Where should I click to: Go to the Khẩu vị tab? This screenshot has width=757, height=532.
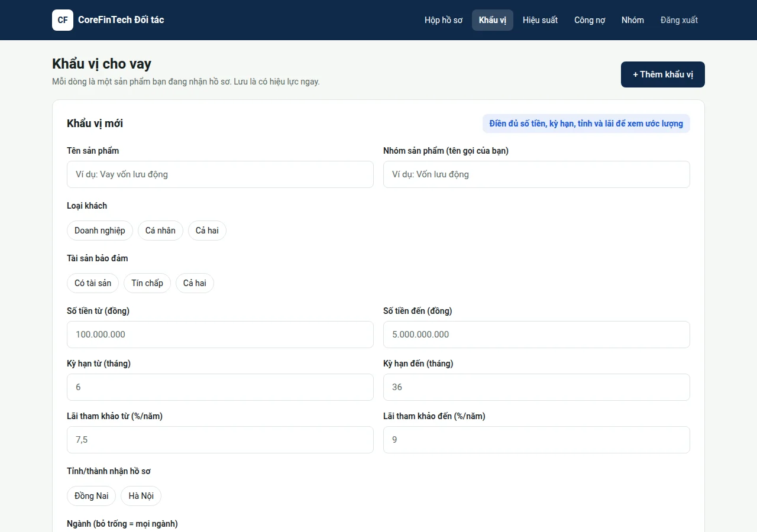pyautogui.click(x=493, y=20)
